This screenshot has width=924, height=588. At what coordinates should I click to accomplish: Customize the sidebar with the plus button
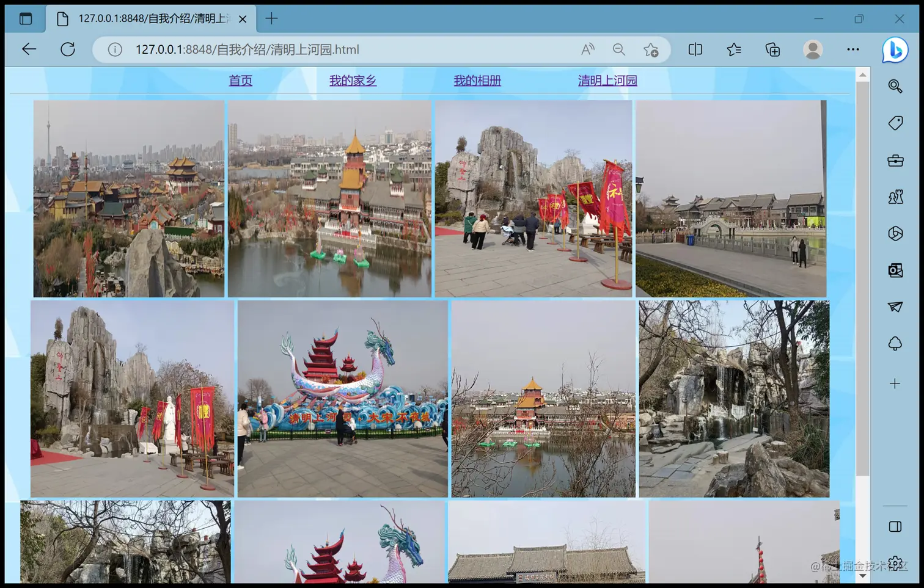pos(895,383)
